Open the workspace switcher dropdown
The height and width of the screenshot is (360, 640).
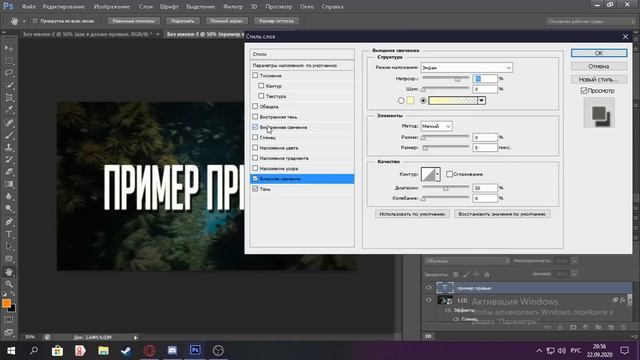(591, 21)
